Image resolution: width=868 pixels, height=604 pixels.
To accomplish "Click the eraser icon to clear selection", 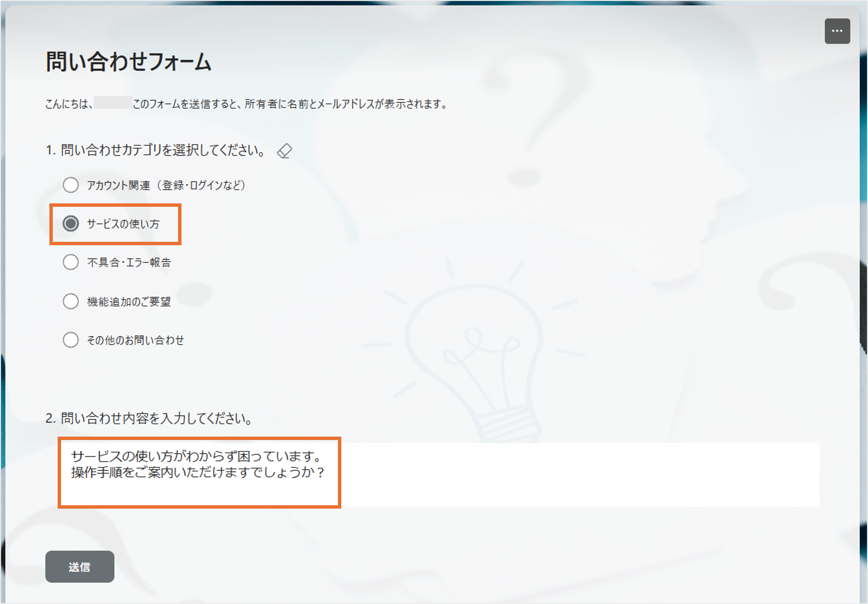I will pyautogui.click(x=284, y=151).
